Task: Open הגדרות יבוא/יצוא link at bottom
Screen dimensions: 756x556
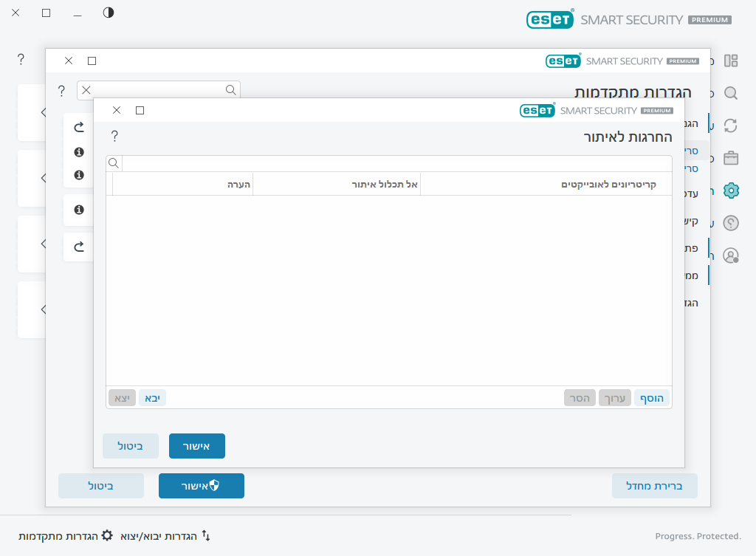Action: pos(165,535)
